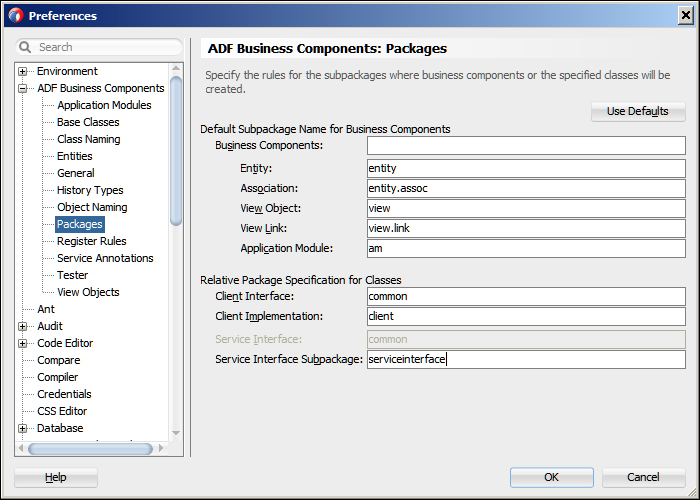The height and width of the screenshot is (500, 700).
Task: Open Object Naming preferences
Action: 92,207
